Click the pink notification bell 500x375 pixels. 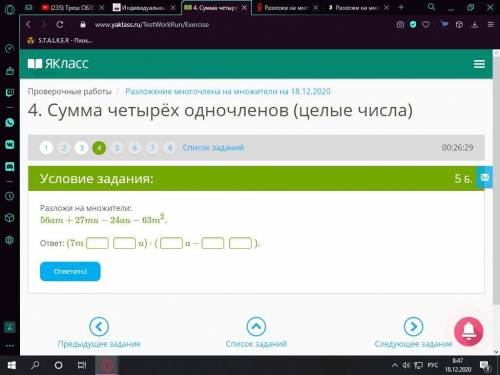[468, 331]
